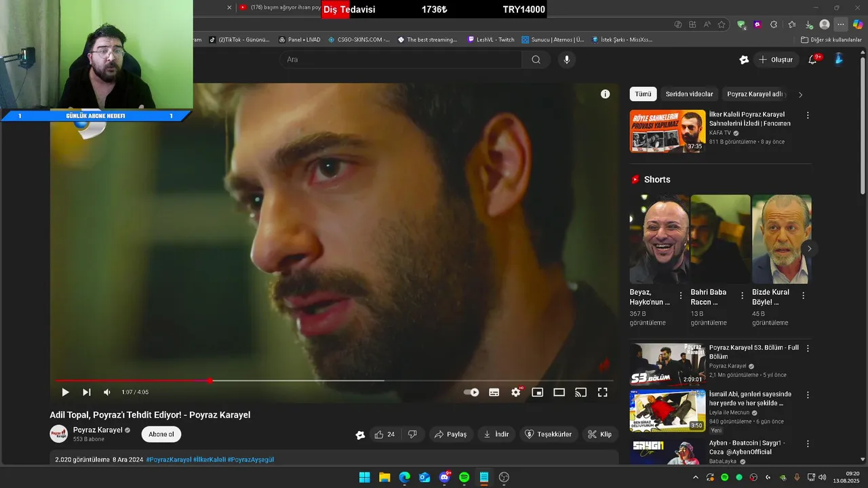Dislike the video with thumbs down
868x488 pixels.
pos(412,434)
